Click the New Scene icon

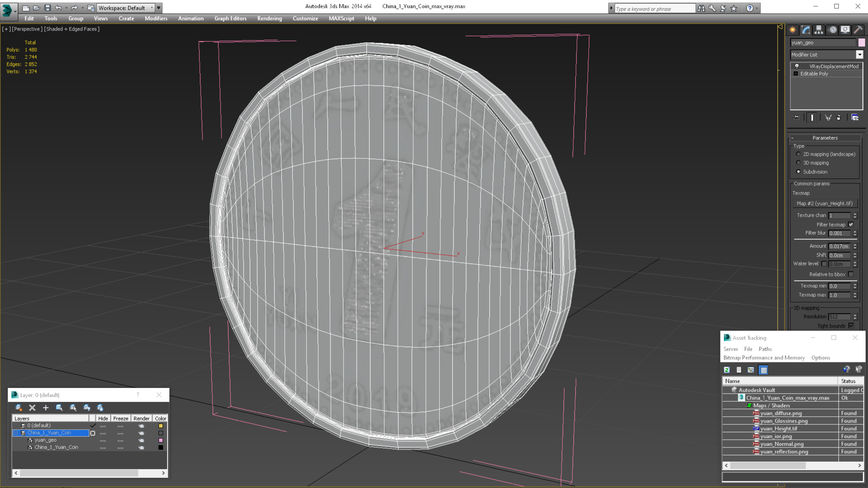pyautogui.click(x=26, y=8)
